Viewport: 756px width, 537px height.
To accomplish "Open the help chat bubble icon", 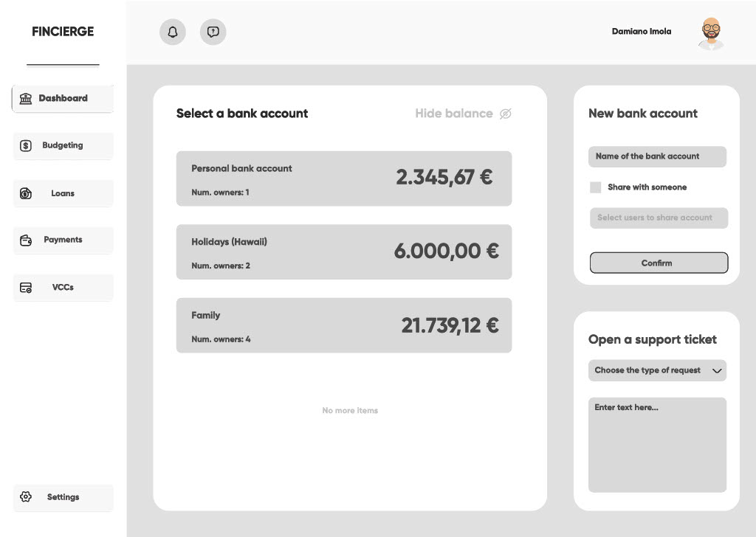I will 213,32.
